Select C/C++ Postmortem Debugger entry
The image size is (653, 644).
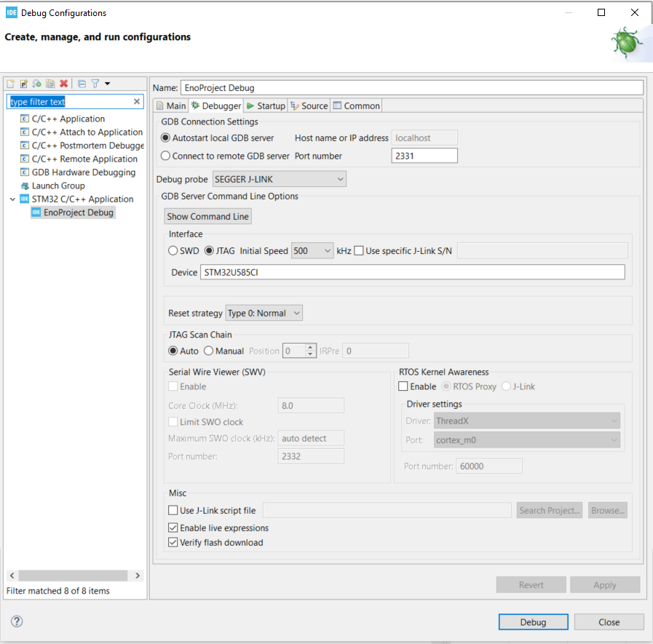82,146
